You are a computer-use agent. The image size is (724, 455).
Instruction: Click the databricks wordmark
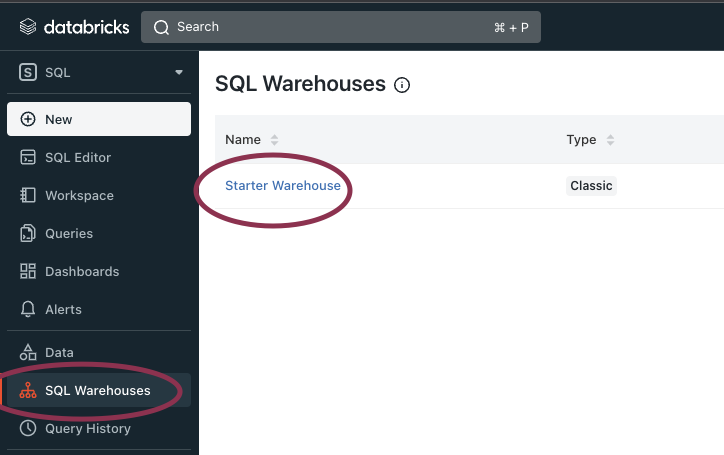pyautogui.click(x=86, y=27)
